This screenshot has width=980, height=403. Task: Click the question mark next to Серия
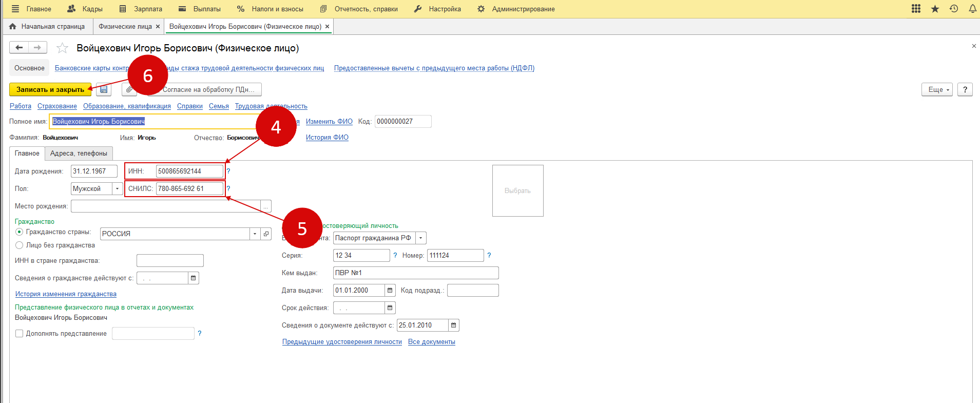coord(395,255)
